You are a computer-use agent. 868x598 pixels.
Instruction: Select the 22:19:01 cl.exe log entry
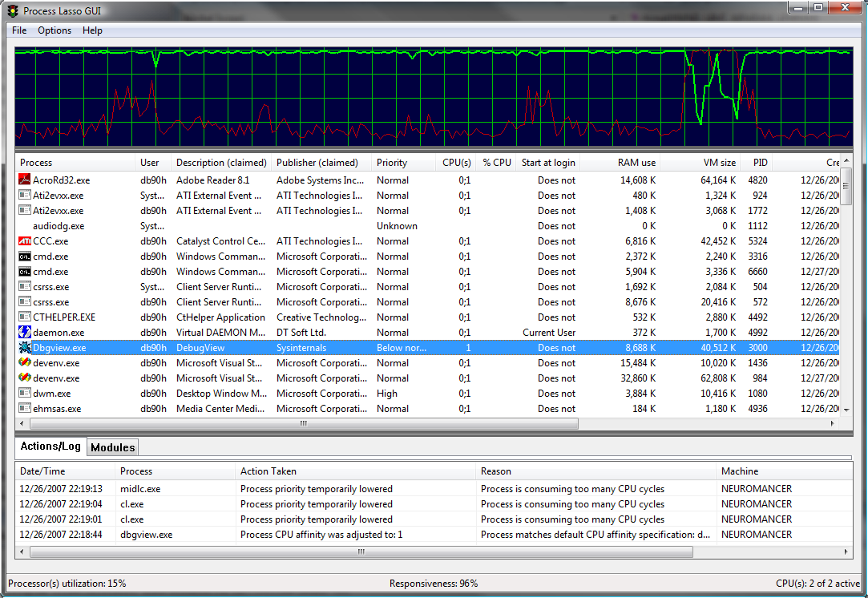(x=434, y=519)
